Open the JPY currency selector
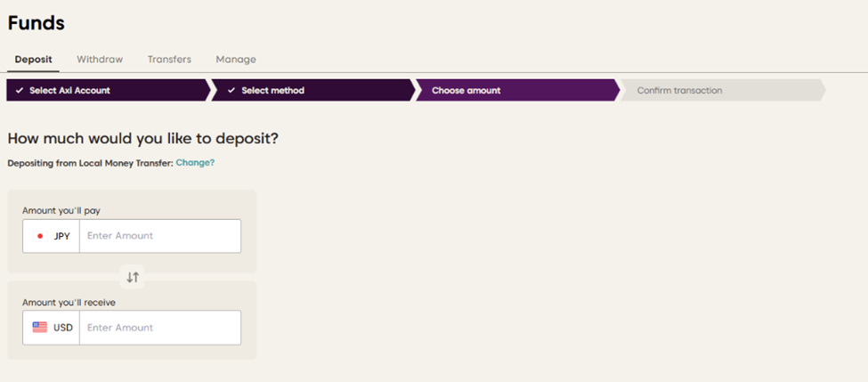 click(x=52, y=237)
